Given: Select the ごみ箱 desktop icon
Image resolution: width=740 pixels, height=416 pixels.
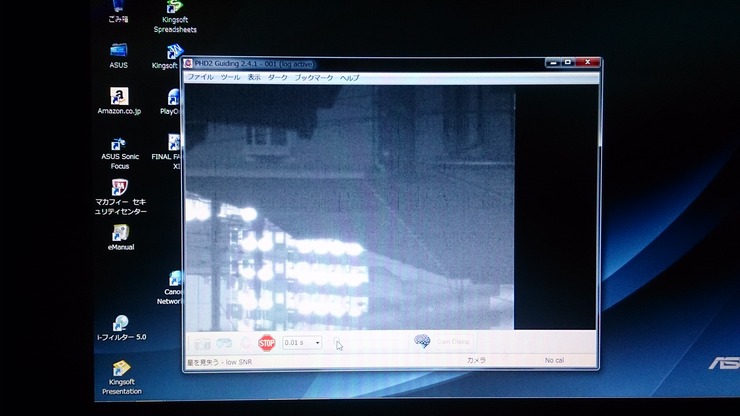Looking at the screenshot, I should pos(118,11).
